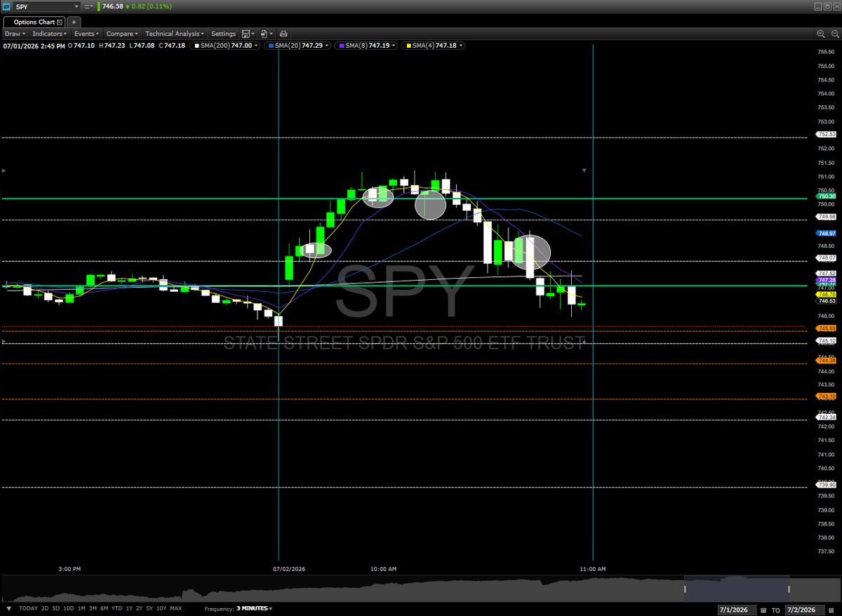The width and height of the screenshot is (842, 616).
Task: Click left triangle marker near 751 level
Action: pos(4,170)
